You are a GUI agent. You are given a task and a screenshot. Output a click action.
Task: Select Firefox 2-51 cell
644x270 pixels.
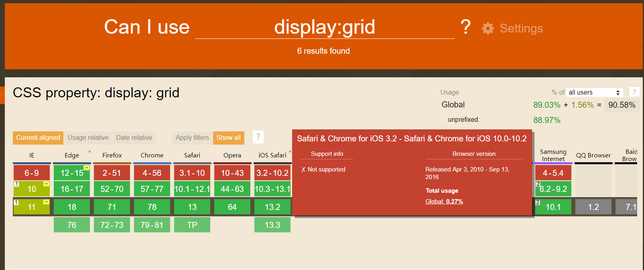click(x=112, y=173)
